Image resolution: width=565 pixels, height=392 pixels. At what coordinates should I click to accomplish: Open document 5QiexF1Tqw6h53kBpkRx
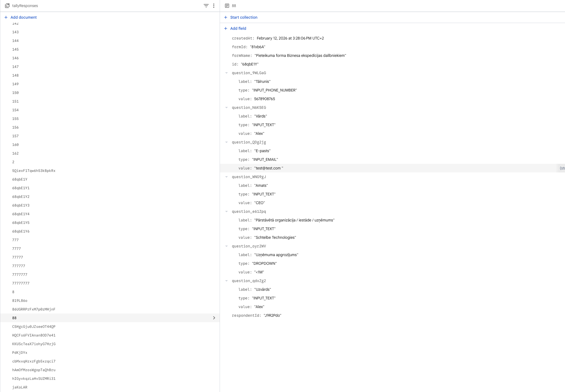pos(34,171)
